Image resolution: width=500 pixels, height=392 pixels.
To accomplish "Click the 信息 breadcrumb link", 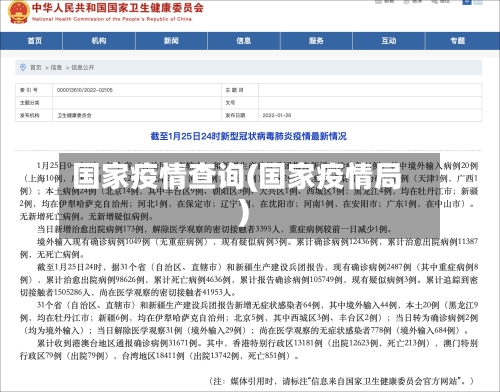I will point(56,68).
